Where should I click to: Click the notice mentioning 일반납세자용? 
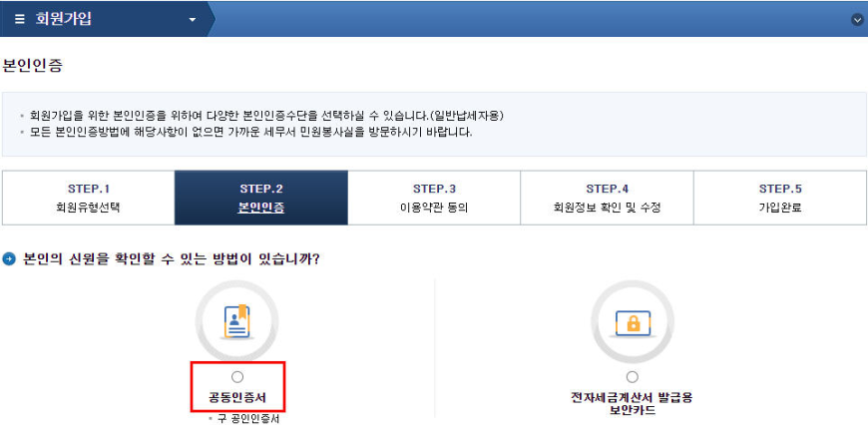266,116
